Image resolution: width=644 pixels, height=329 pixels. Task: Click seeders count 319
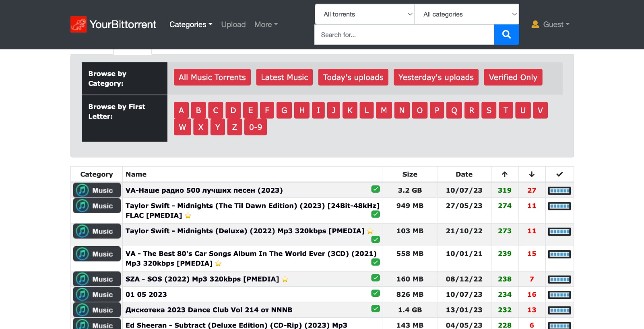click(x=505, y=190)
